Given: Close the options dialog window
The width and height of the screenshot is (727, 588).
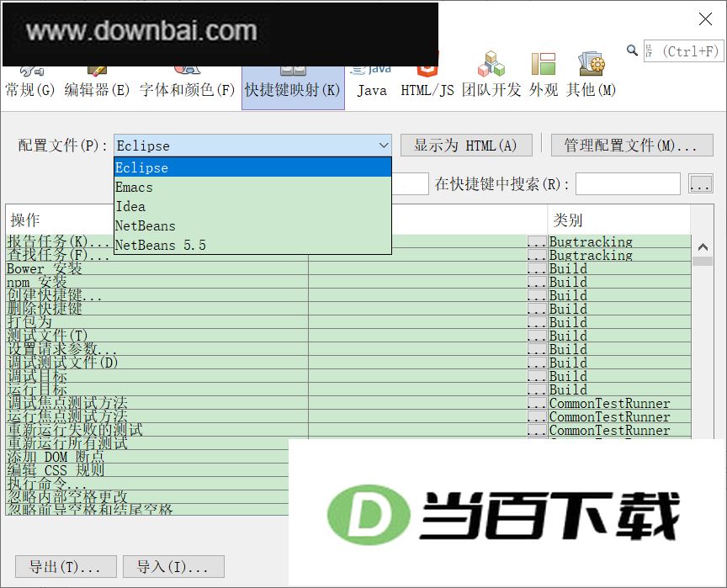Looking at the screenshot, I should pyautogui.click(x=705, y=19).
